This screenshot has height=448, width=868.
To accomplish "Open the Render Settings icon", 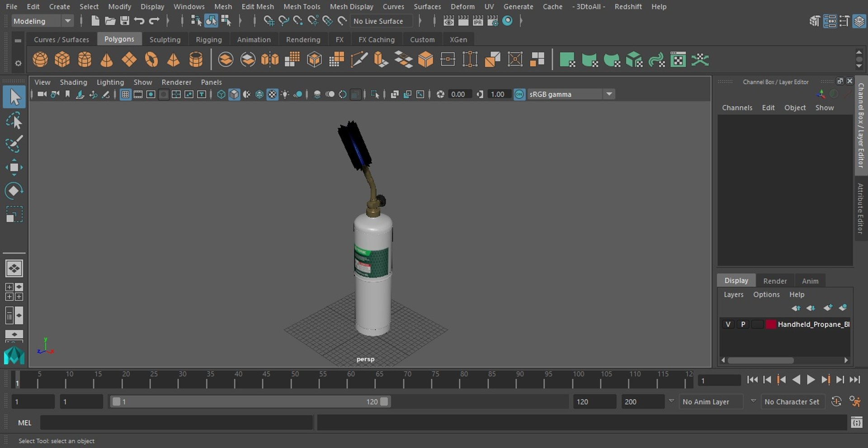I will (493, 21).
